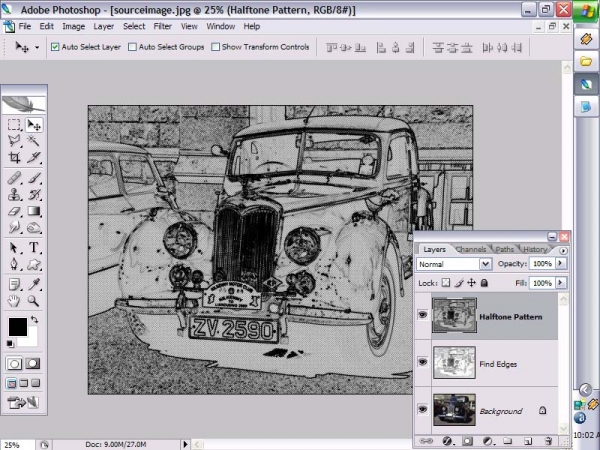Create new fill or adjustment layer
600x450 pixels.
(487, 441)
